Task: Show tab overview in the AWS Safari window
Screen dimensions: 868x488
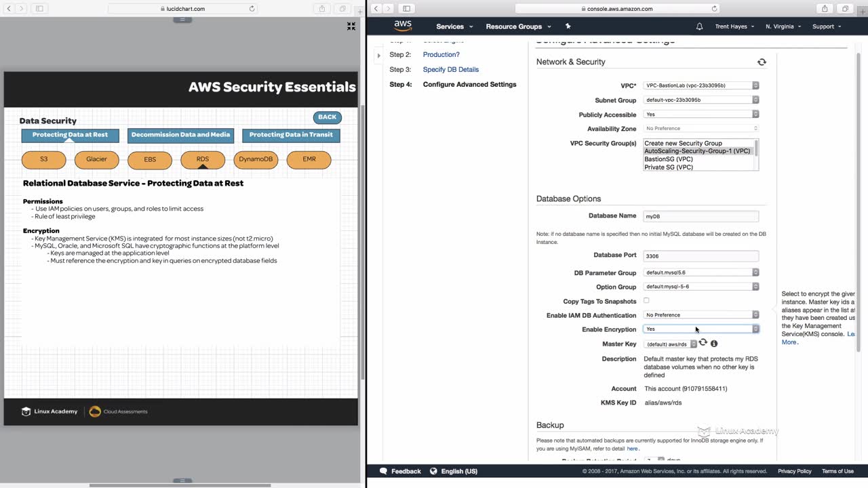Action: [845, 9]
